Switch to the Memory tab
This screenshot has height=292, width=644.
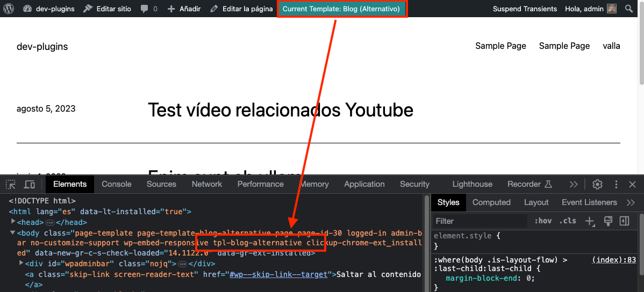tap(314, 184)
